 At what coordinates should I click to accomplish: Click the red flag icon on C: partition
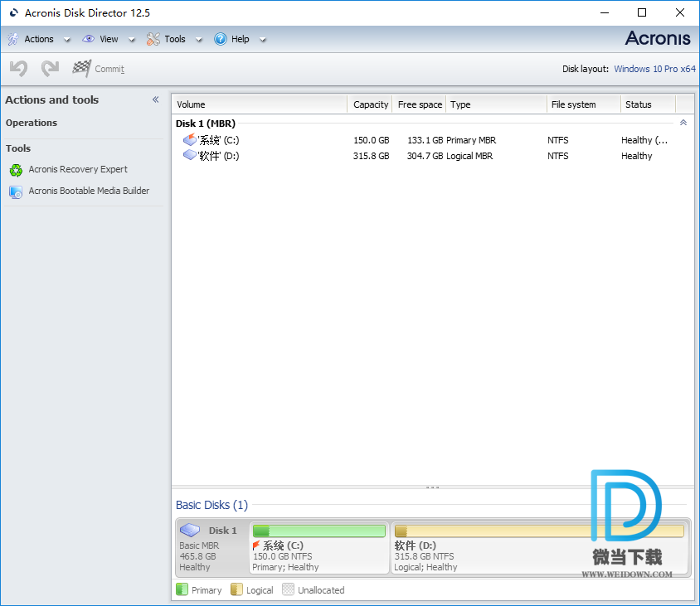[x=255, y=545]
